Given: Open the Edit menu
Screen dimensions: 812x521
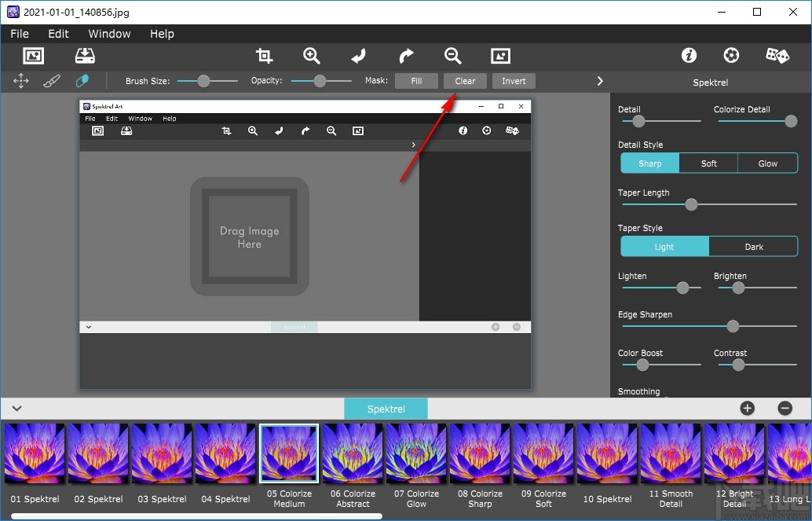Looking at the screenshot, I should click(x=58, y=34).
